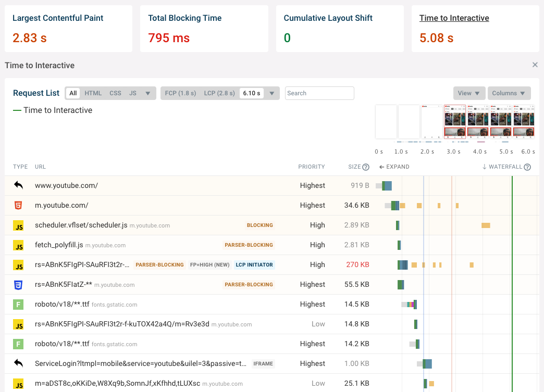Click the scheduler.vflset/scheduler.js URL

81,225
